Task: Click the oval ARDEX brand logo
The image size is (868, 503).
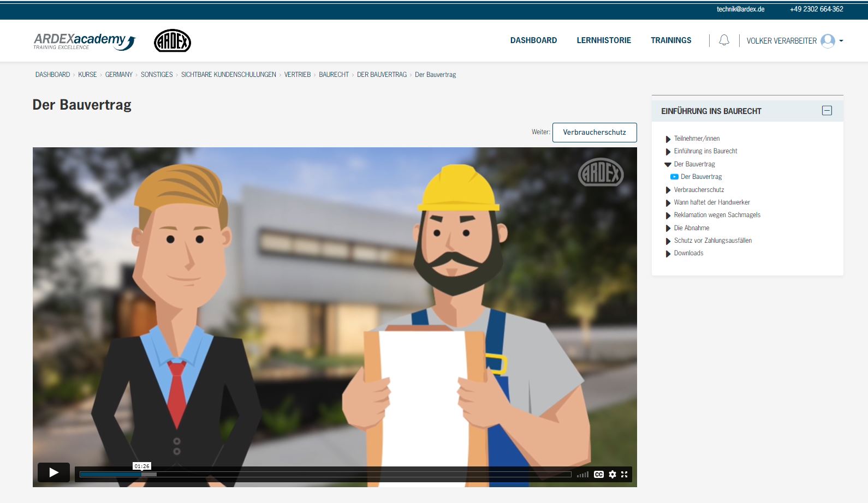Action: click(x=173, y=41)
